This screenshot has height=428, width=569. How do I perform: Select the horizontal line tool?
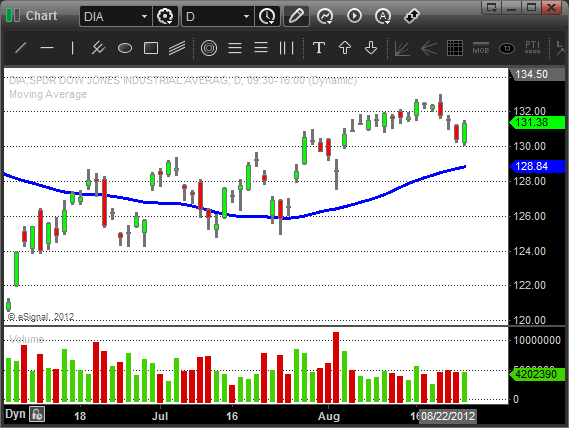47,48
